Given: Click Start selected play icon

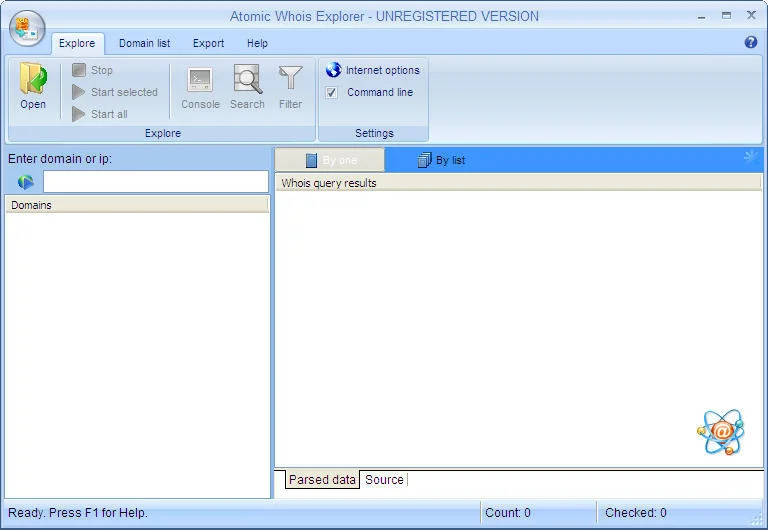Looking at the screenshot, I should pyautogui.click(x=78, y=92).
